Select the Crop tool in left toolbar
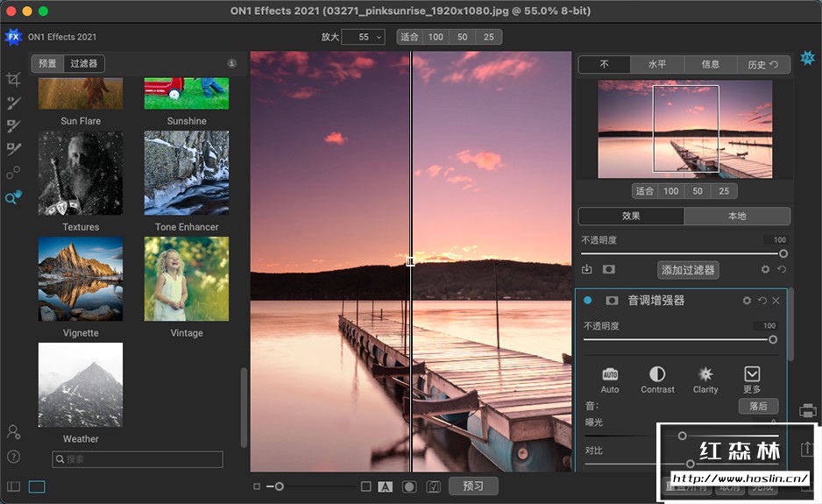822x504 pixels. (13, 80)
